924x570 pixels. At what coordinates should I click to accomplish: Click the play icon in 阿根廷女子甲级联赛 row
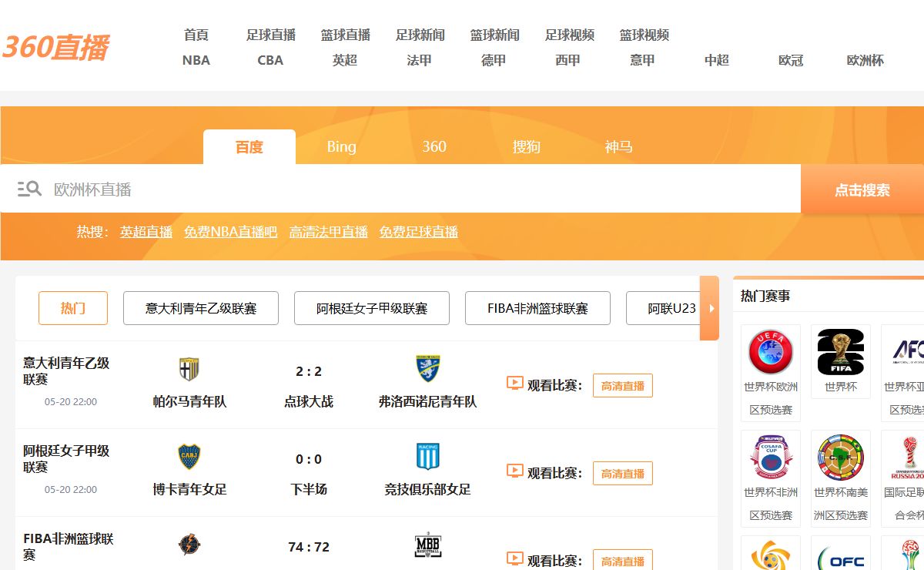(x=515, y=471)
